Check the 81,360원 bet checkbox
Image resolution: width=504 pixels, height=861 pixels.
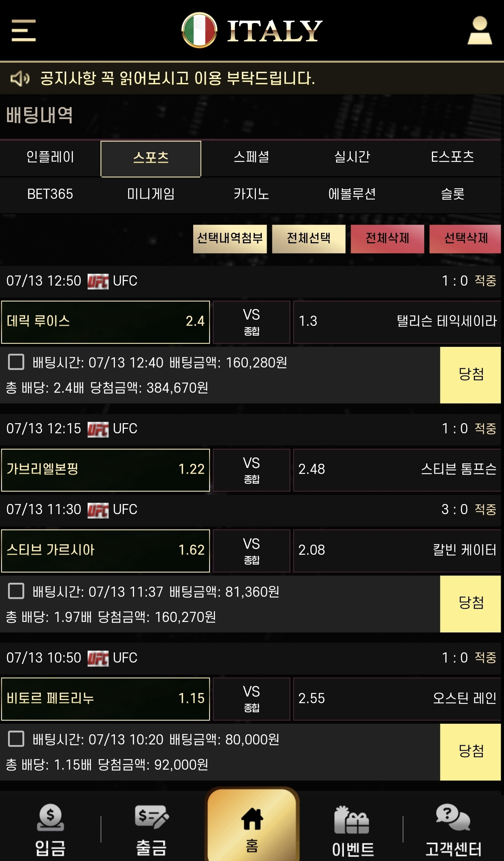pyautogui.click(x=16, y=591)
